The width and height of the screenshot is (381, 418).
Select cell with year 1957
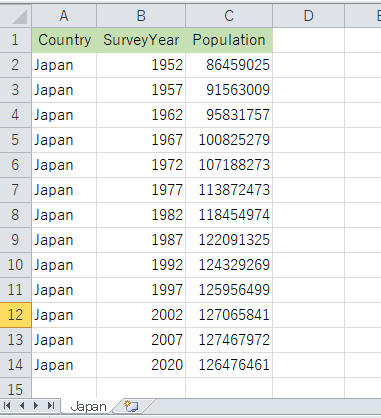[141, 90]
